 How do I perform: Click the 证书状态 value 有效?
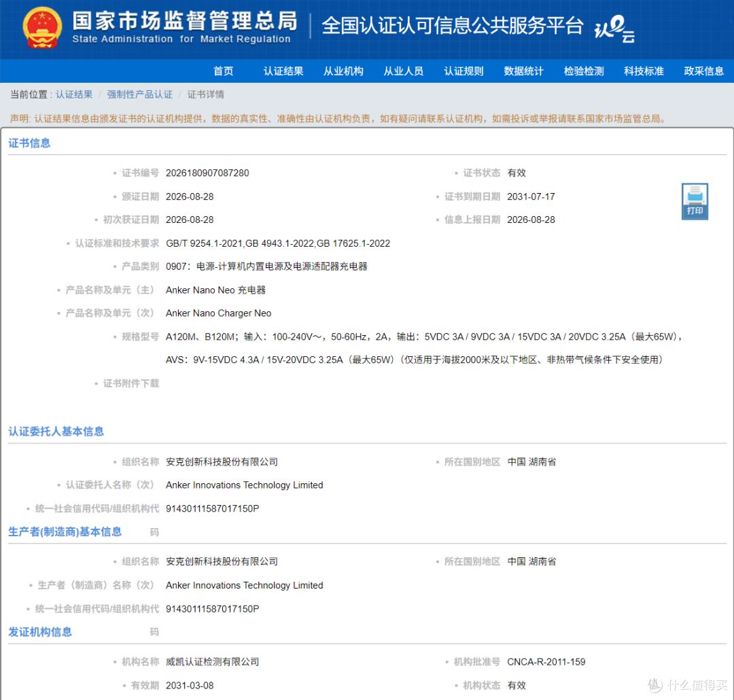point(517,173)
